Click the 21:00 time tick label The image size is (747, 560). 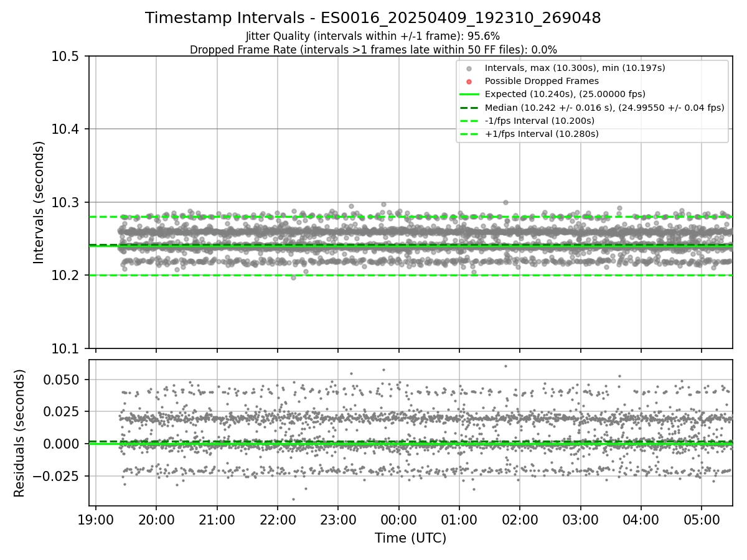[217, 520]
